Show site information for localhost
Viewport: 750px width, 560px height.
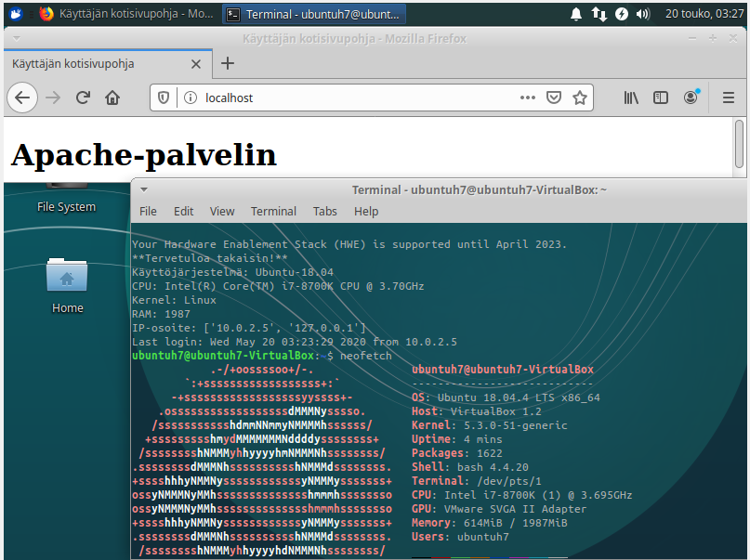[x=189, y=98]
